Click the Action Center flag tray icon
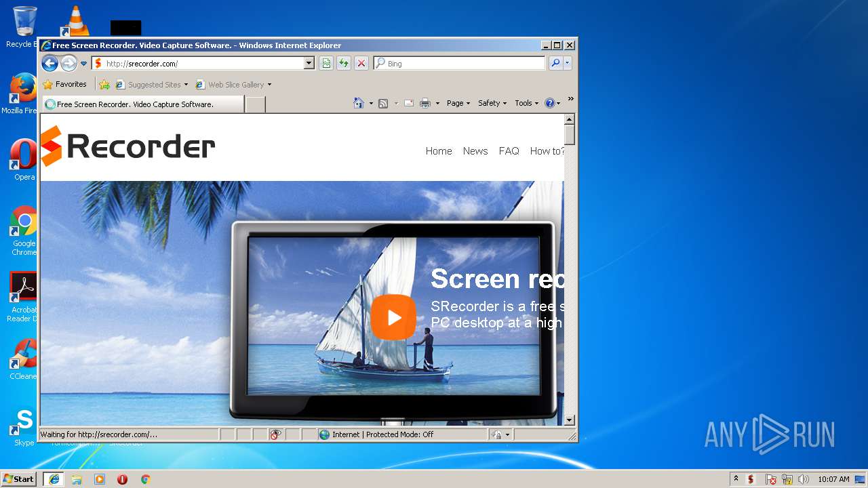Screen dimensions: 868x488 771,479
